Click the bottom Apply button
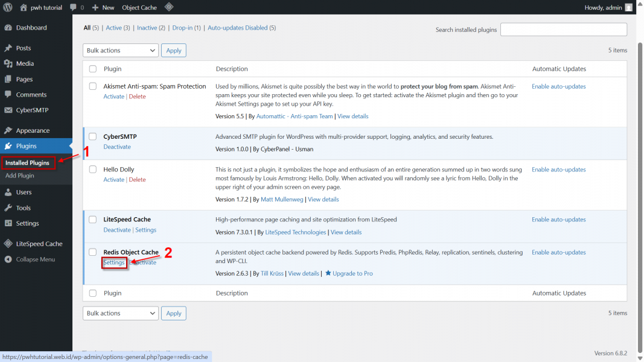Viewport: 644px width, 362px height. [x=174, y=313]
